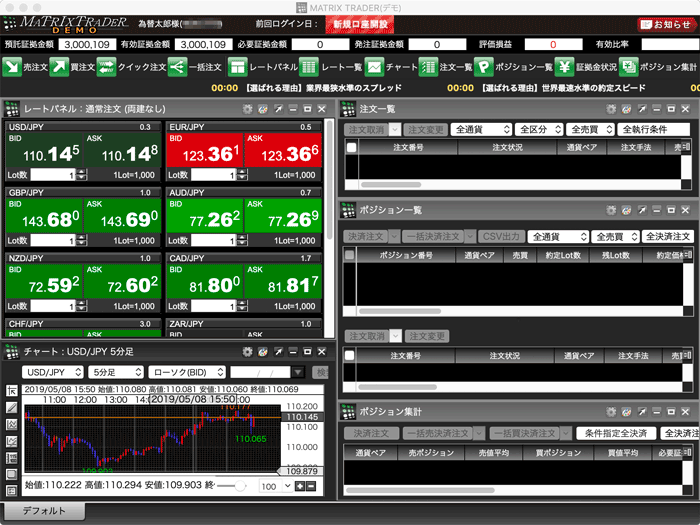Open the チャート chart toolbar icon
The height and width of the screenshot is (525, 700).
373,67
